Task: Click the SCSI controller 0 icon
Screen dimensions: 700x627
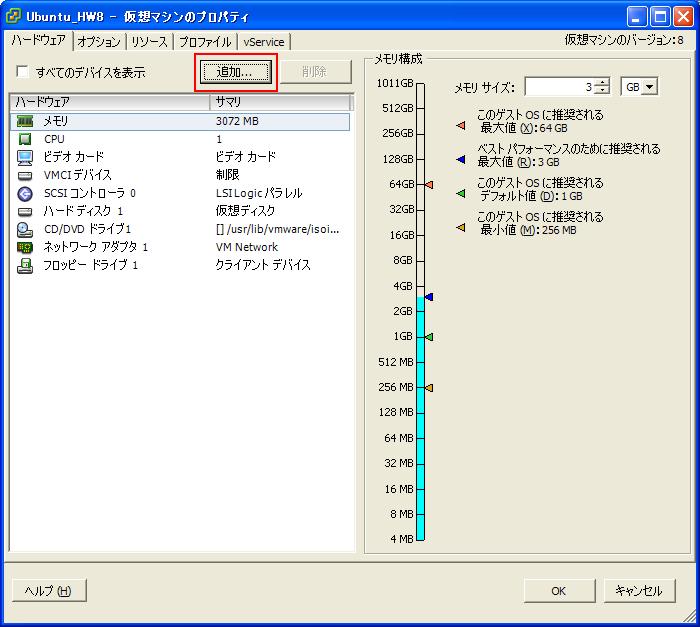Action: click(x=25, y=193)
